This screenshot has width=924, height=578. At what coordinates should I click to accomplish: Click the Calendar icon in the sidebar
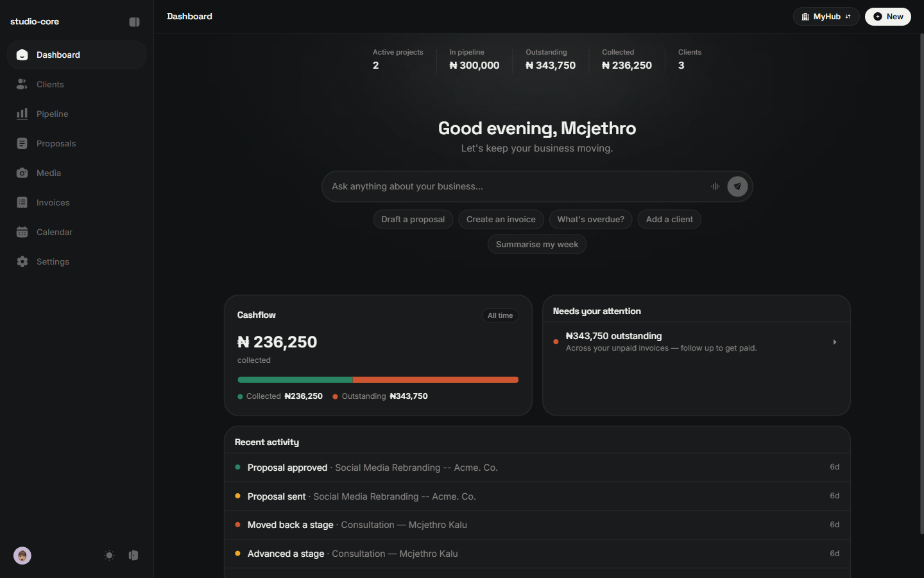(x=22, y=232)
